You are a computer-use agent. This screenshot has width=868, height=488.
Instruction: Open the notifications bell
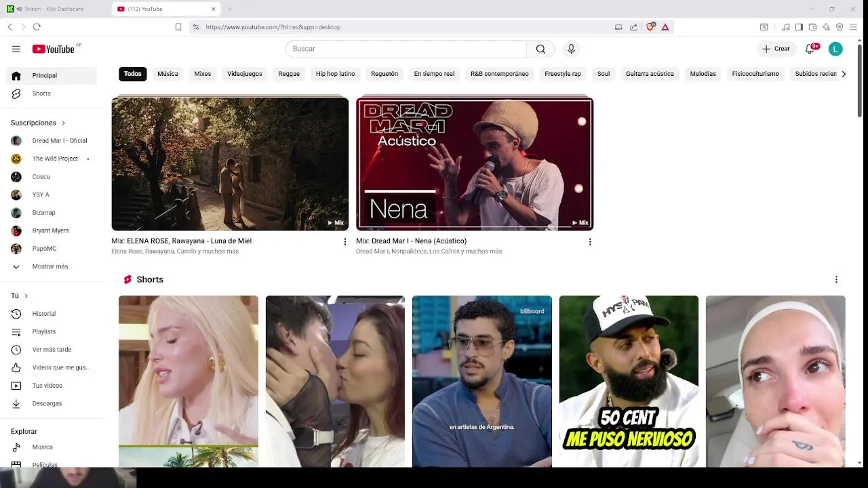click(810, 49)
